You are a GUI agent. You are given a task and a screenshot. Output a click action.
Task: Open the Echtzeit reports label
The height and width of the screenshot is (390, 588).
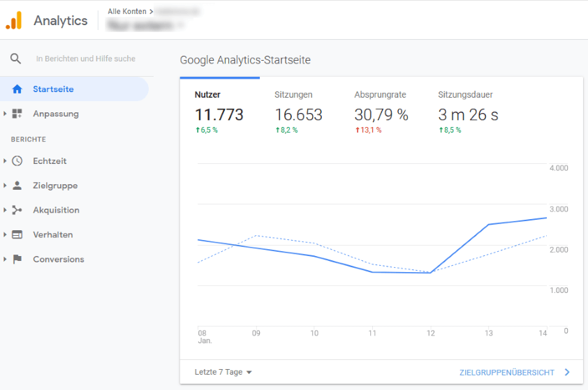point(50,160)
